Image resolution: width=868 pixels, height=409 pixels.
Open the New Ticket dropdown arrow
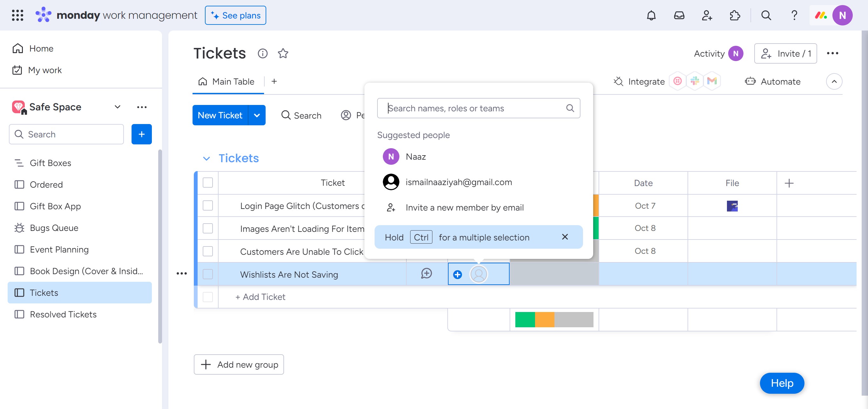257,115
